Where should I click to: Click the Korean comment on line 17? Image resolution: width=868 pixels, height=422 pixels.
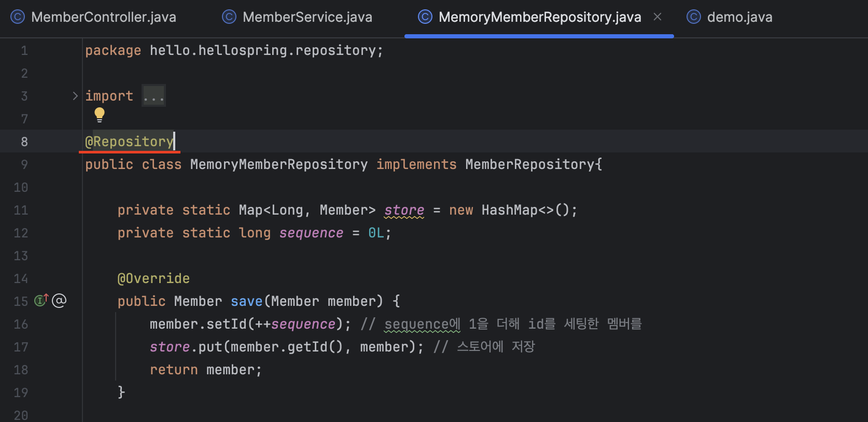coord(484,347)
